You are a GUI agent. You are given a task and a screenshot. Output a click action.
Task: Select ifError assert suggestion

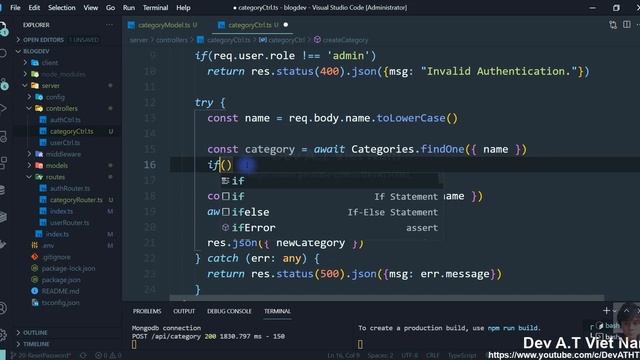331,227
